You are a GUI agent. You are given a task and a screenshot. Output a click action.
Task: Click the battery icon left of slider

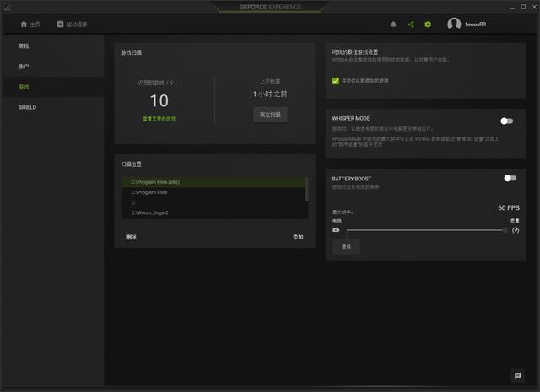pos(336,229)
